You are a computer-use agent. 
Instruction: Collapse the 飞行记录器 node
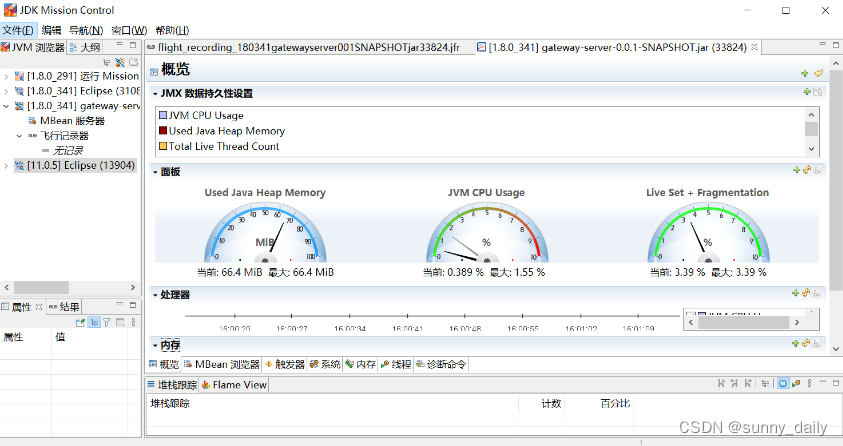(x=19, y=136)
